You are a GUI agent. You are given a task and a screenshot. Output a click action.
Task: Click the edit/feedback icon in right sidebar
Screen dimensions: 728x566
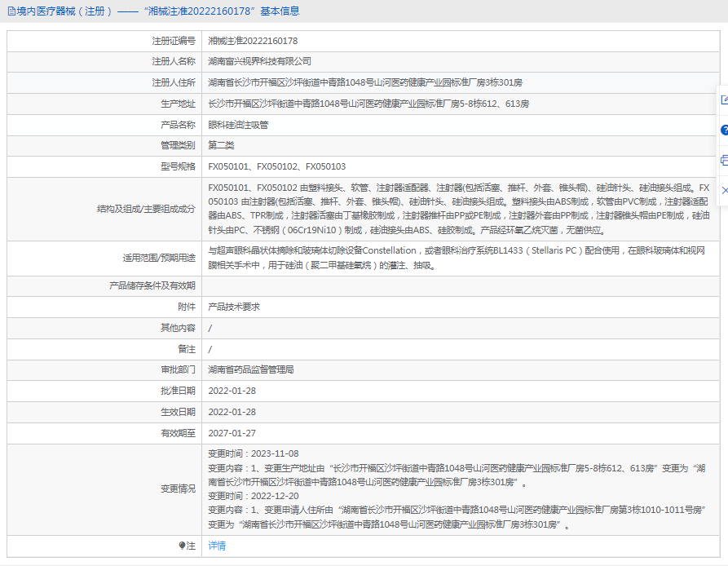[x=723, y=100]
